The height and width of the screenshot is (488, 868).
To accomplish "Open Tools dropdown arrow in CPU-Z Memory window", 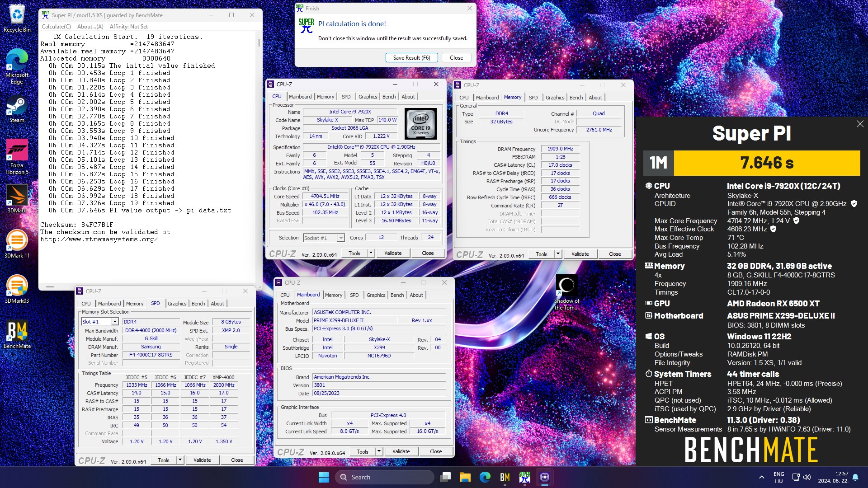I will coord(558,254).
